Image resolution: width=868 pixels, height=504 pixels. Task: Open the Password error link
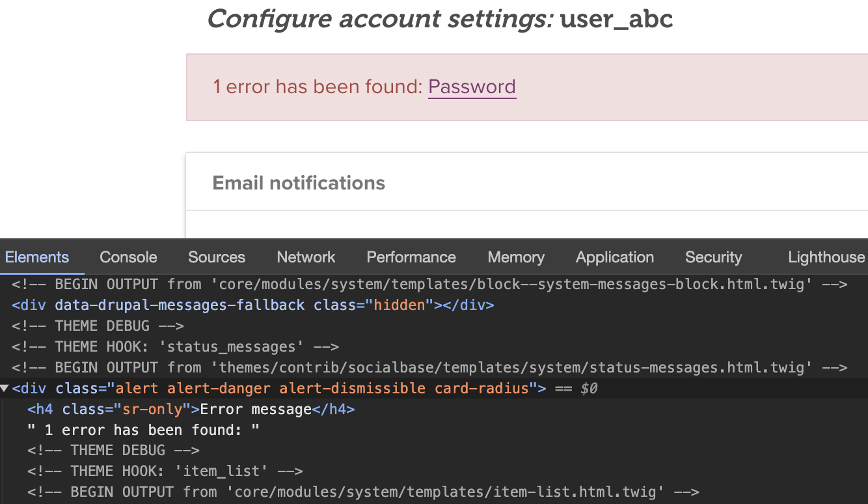[x=472, y=87]
